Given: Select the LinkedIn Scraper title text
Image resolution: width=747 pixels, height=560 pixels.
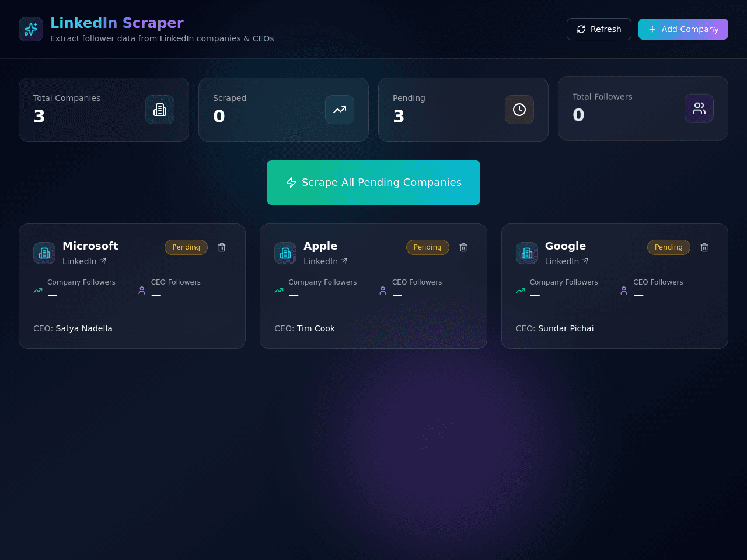Looking at the screenshot, I should pyautogui.click(x=117, y=23).
